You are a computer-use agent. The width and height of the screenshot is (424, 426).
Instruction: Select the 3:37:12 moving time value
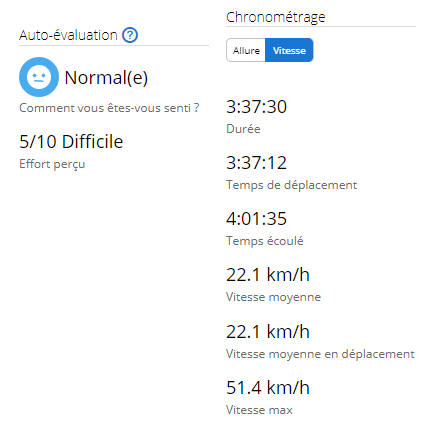click(x=256, y=163)
